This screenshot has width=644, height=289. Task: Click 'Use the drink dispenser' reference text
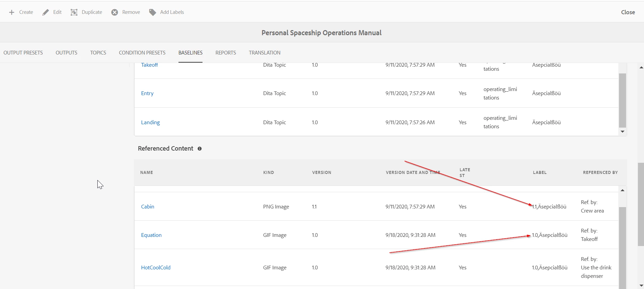(596, 272)
